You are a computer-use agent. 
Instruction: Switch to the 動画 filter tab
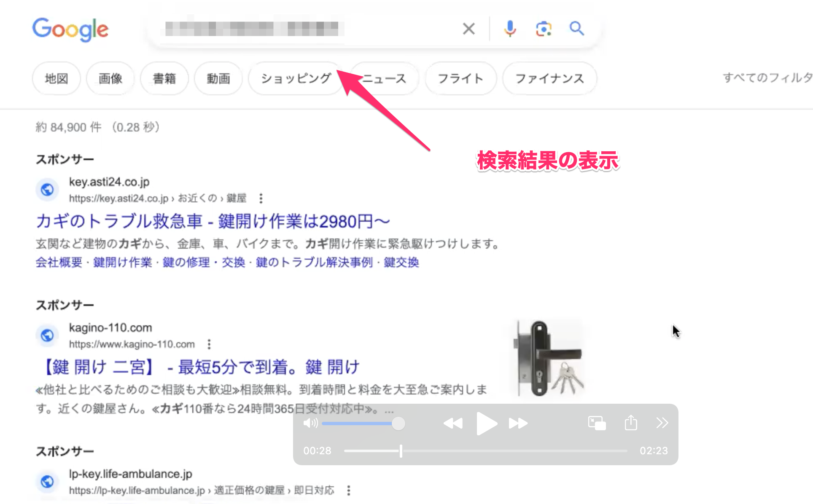[218, 78]
